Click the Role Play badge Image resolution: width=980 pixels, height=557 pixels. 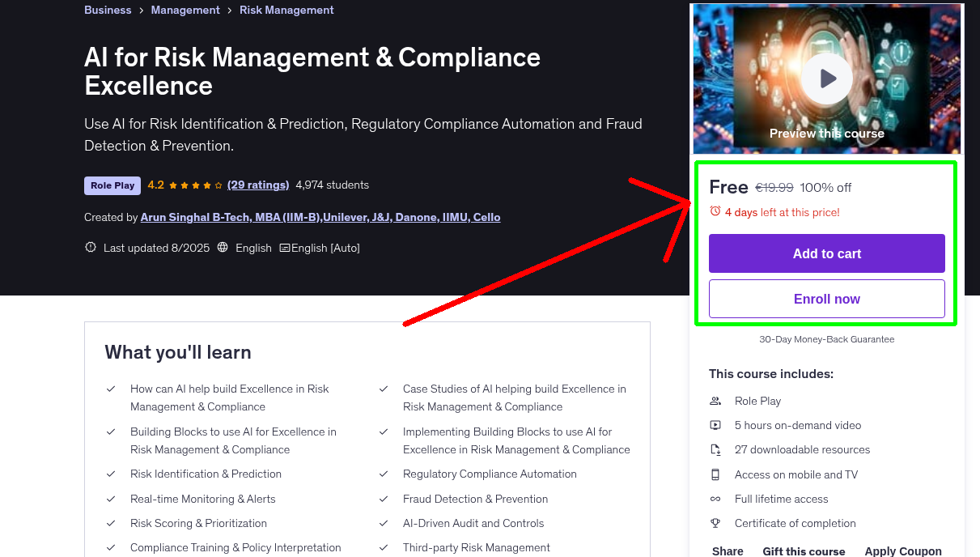(112, 185)
